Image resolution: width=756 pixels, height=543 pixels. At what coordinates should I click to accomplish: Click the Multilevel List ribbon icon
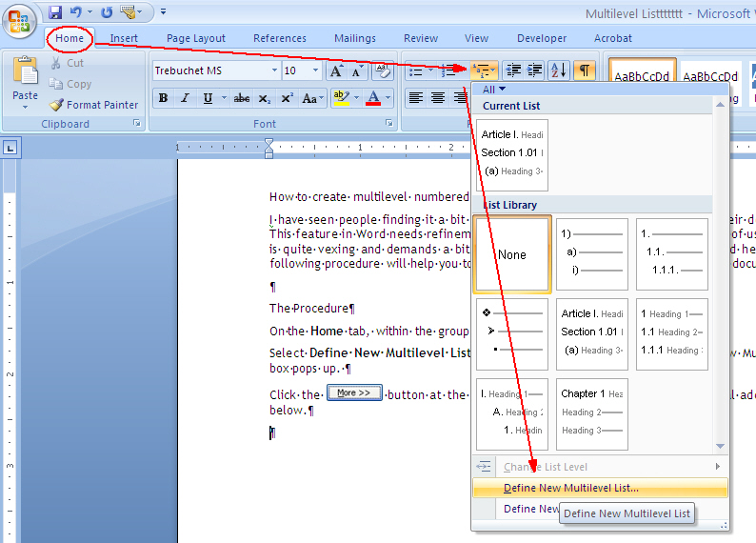tap(483, 70)
